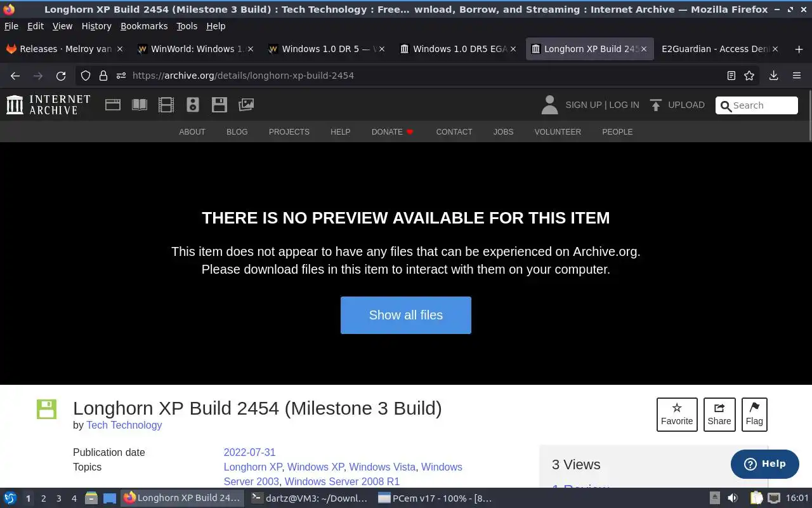Open tracking protection shield icon
Image resolution: width=812 pixels, height=508 pixels.
[x=86, y=76]
